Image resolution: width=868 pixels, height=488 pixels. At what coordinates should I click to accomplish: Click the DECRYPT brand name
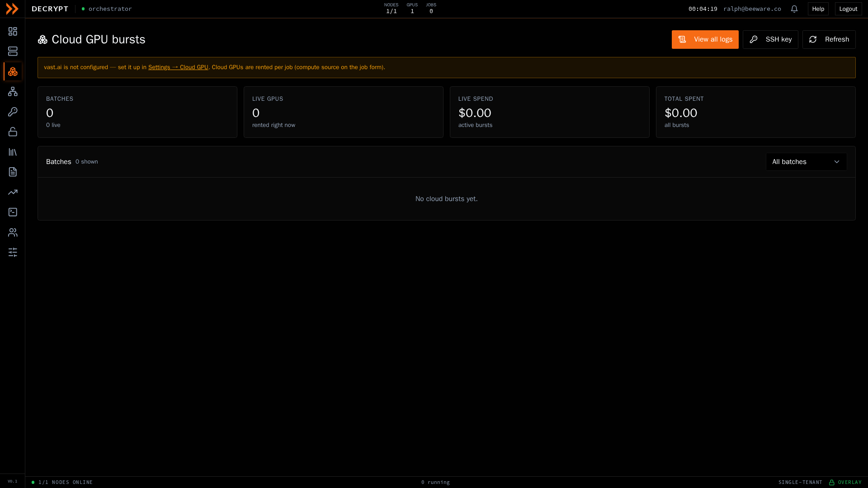50,9
